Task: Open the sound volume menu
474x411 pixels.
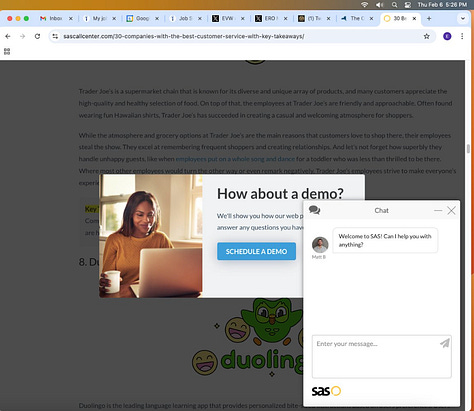Action: (x=379, y=5)
